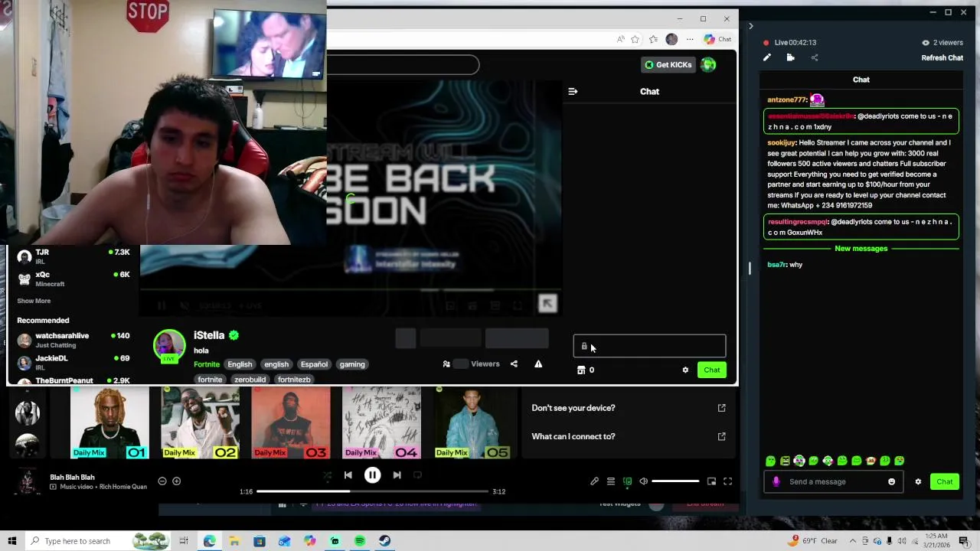Open the profile avatar on Kick header

coord(708,65)
